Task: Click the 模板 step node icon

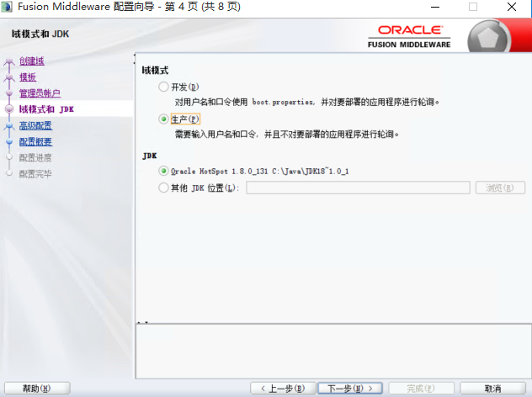Action: (x=9, y=77)
